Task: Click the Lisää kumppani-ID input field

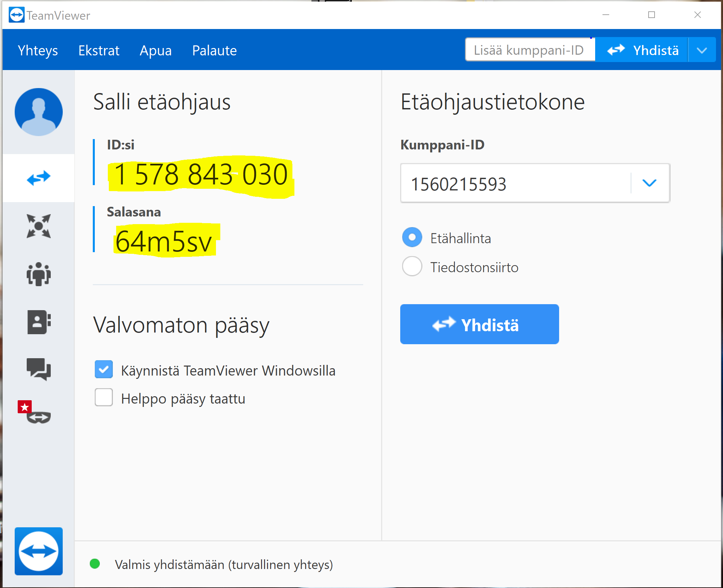Action: click(x=529, y=50)
